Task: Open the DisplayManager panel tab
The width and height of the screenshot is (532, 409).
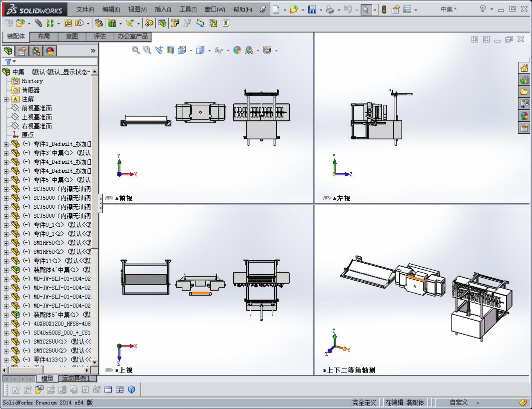Action: 50,51
